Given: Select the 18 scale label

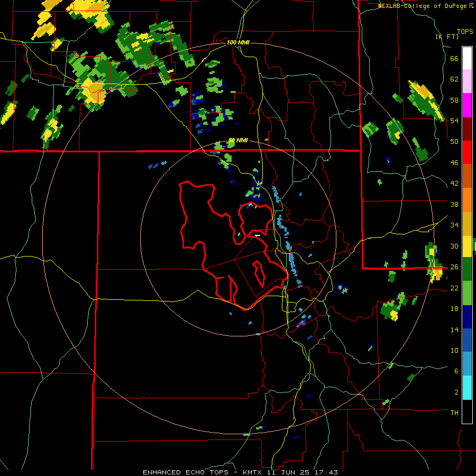Looking at the screenshot, I should point(454,309).
